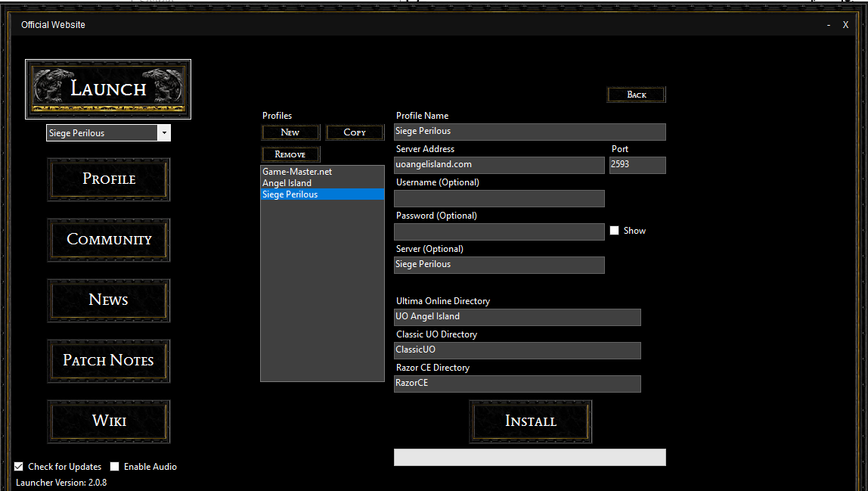Focus the Password (Optional) field
The image size is (868, 491).
tap(499, 232)
